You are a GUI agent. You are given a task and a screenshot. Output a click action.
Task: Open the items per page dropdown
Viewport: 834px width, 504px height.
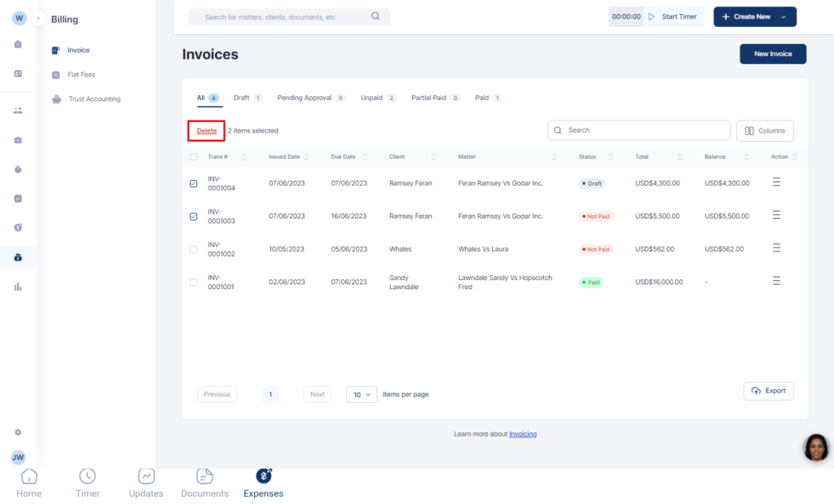coord(362,394)
